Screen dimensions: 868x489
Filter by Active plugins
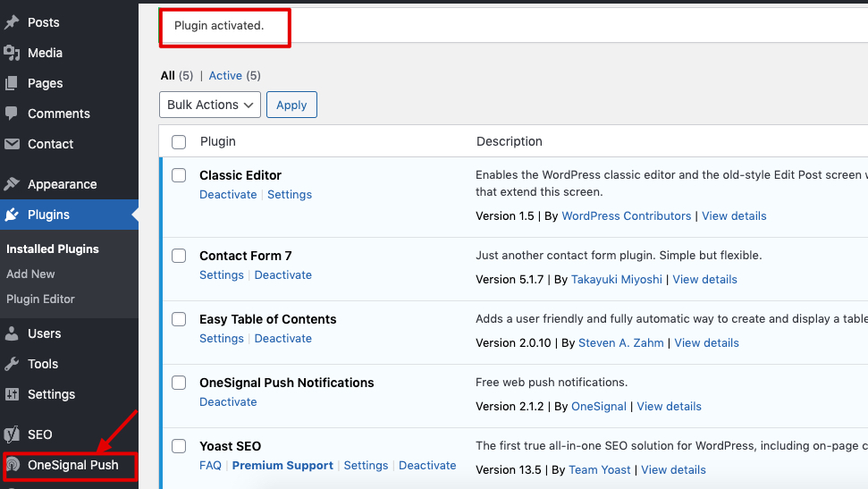pos(225,75)
